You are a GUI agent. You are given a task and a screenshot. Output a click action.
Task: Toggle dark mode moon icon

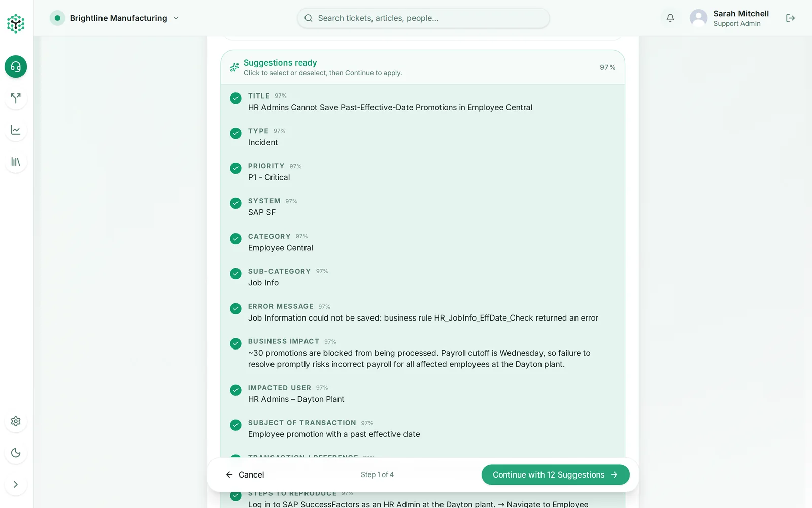pyautogui.click(x=16, y=453)
